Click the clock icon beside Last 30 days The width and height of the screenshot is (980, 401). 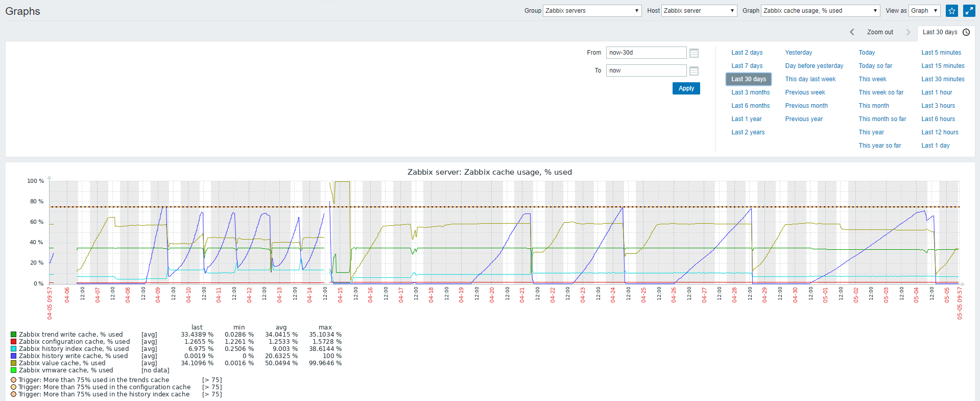(966, 32)
